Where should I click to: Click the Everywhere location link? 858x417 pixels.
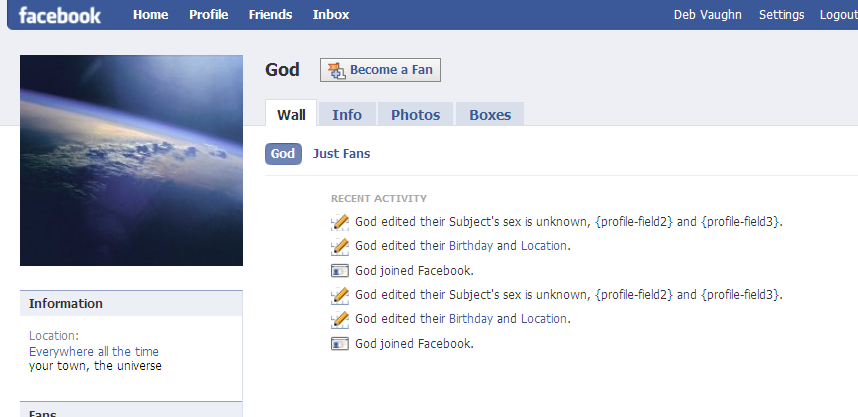pyautogui.click(x=61, y=352)
